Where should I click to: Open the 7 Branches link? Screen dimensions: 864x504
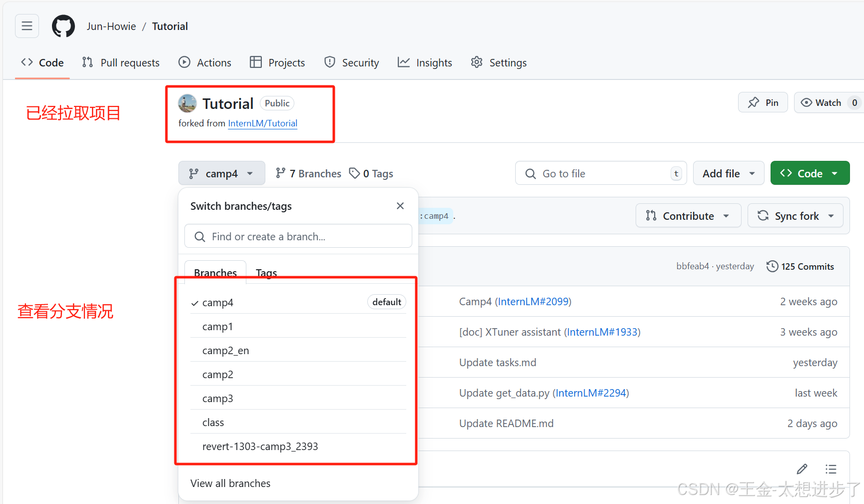coord(308,173)
